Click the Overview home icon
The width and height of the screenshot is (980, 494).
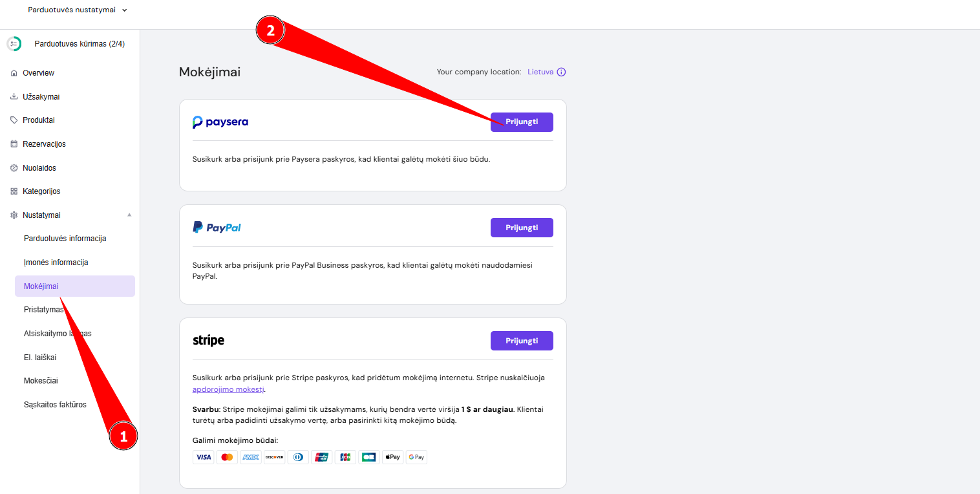[14, 73]
